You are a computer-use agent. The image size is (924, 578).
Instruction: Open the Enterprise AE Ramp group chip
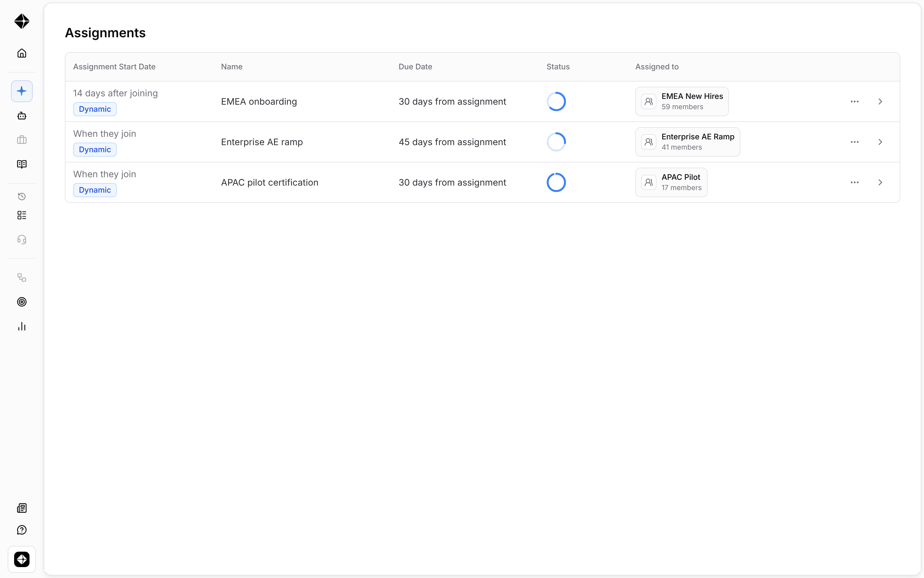pos(687,142)
